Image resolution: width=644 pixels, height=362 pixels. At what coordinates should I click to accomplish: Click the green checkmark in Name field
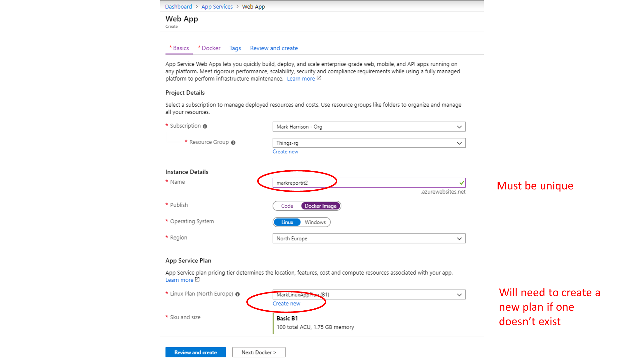tap(461, 183)
